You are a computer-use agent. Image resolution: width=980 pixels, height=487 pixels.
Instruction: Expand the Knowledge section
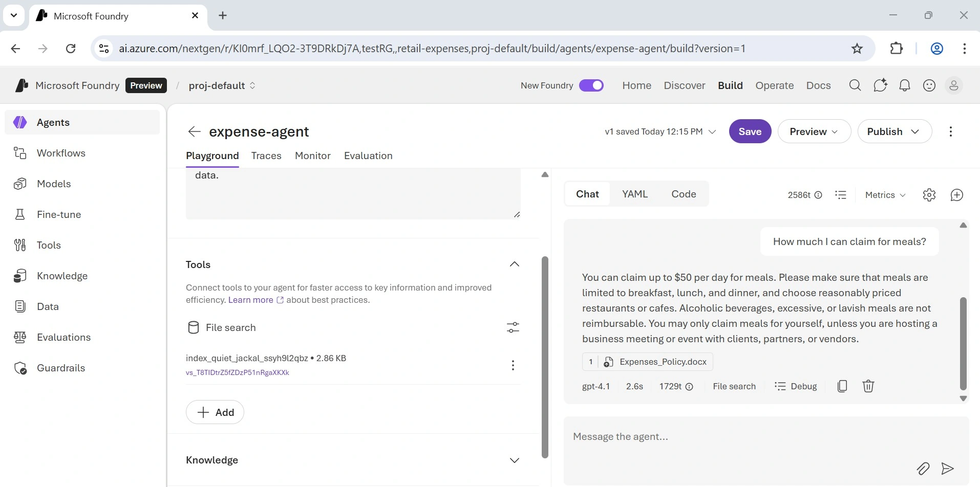tap(515, 460)
